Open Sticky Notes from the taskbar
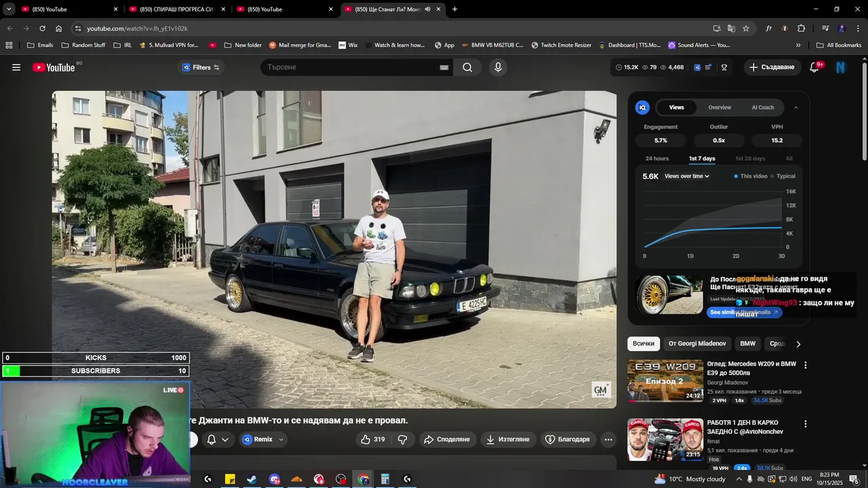Viewport: 868px width, 488px height. click(230, 479)
